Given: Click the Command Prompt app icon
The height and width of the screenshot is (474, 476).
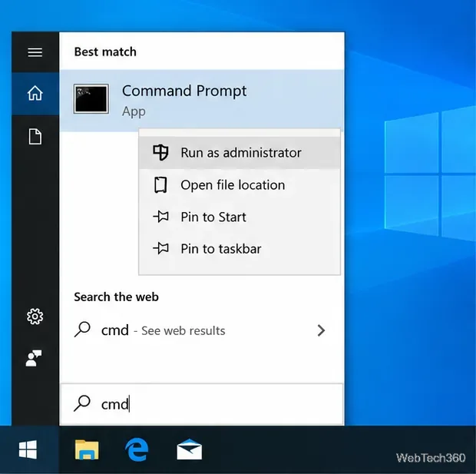Looking at the screenshot, I should point(91,99).
